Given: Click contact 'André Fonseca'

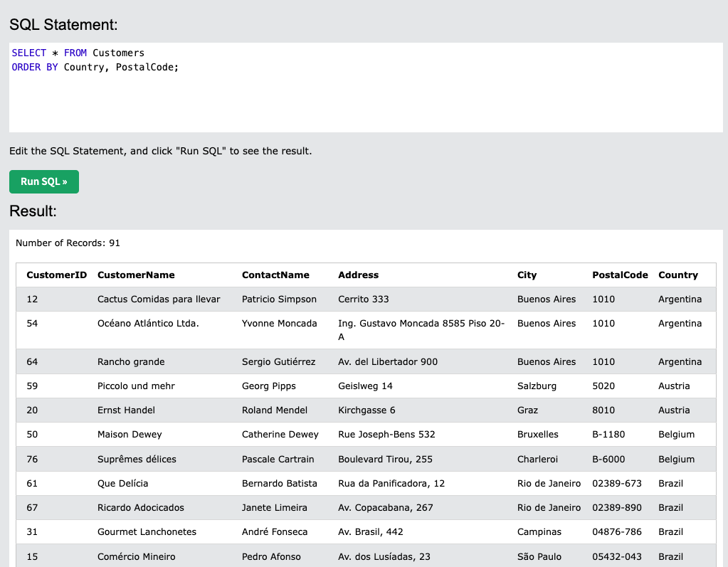Looking at the screenshot, I should (275, 531).
